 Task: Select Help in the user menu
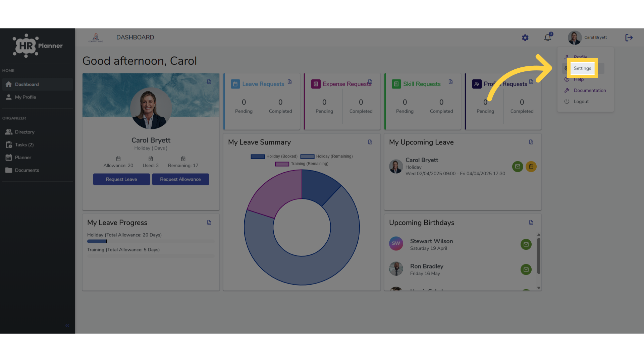click(579, 79)
